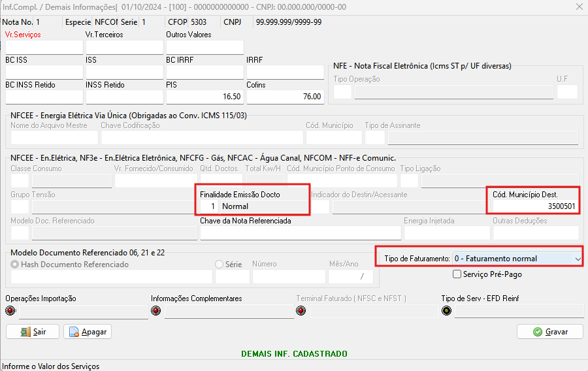This screenshot has width=588, height=371.
Task: Click the CNPJ value 99.999.999/9999-99
Action: point(288,22)
